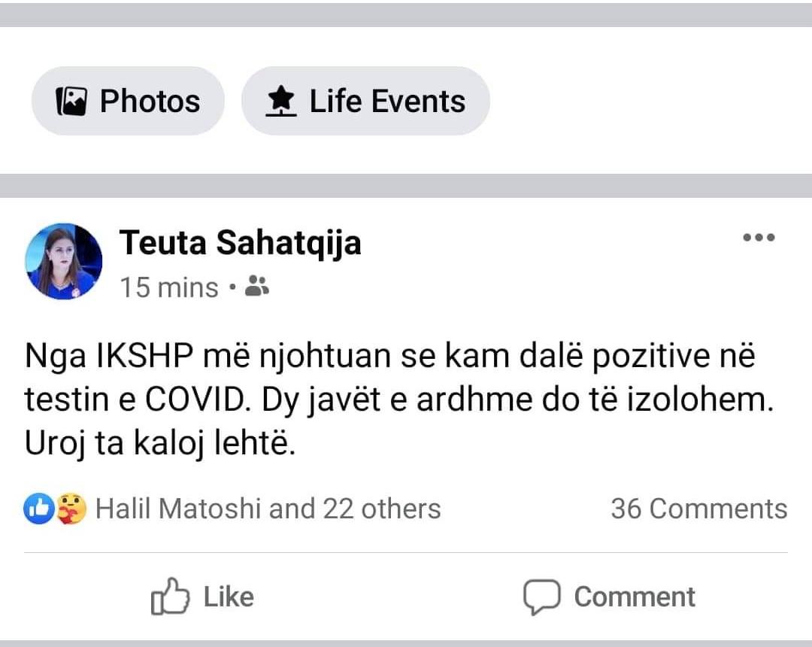Tap the speech bubble comment icon

[x=541, y=597]
